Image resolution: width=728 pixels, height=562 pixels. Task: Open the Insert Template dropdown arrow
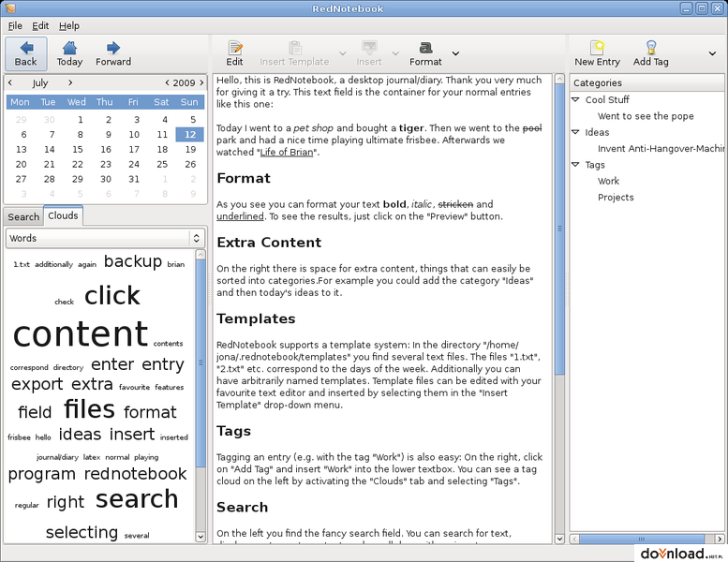pos(343,53)
